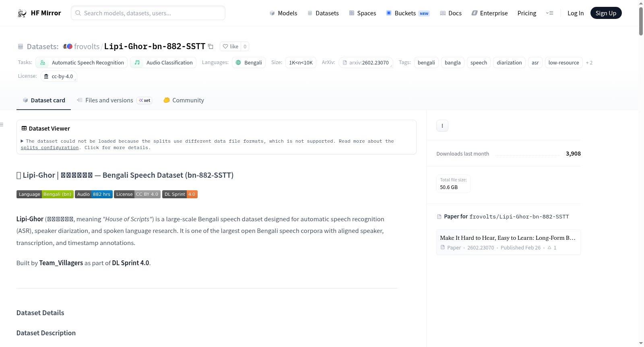The width and height of the screenshot is (644, 347).
Task: Click the cc-by-4.0 license tag
Action: point(59,76)
